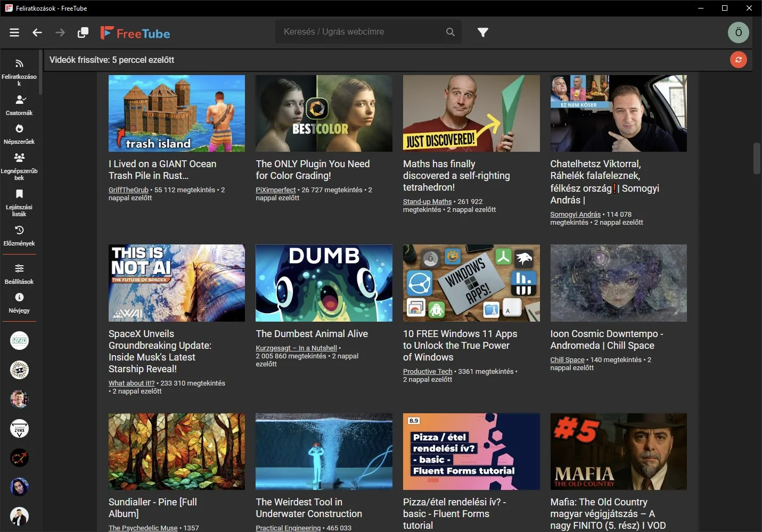Open the third channel avatar with man's face
This screenshot has width=762, height=532.
click(x=20, y=399)
